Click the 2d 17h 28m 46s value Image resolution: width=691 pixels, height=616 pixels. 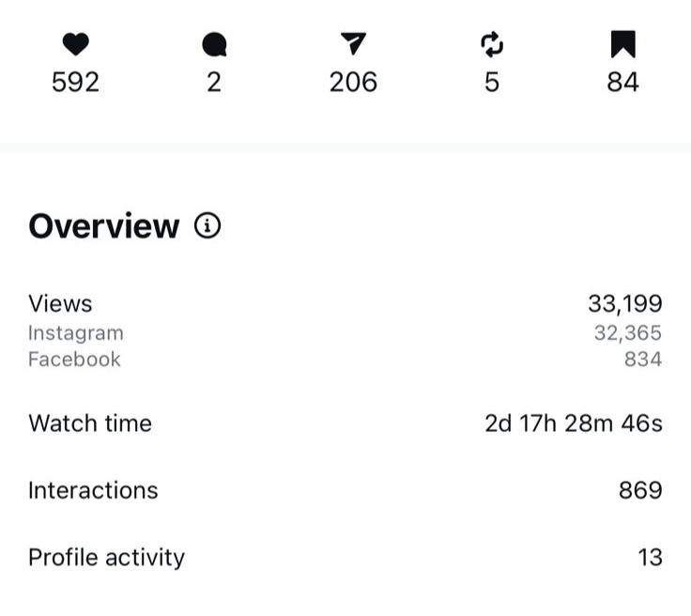573,423
